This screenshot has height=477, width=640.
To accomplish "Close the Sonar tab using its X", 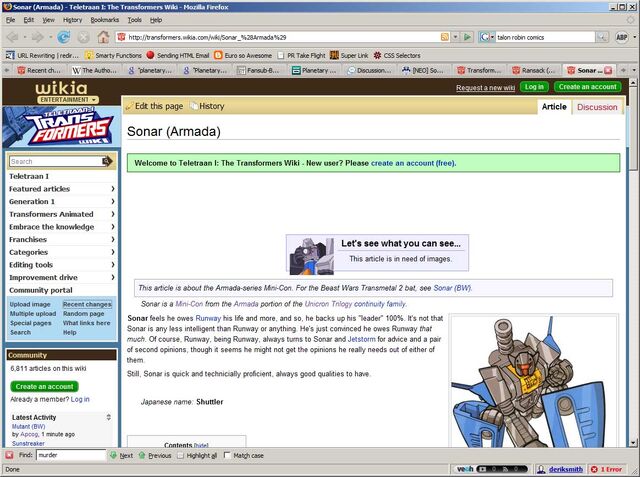I will tap(608, 70).
